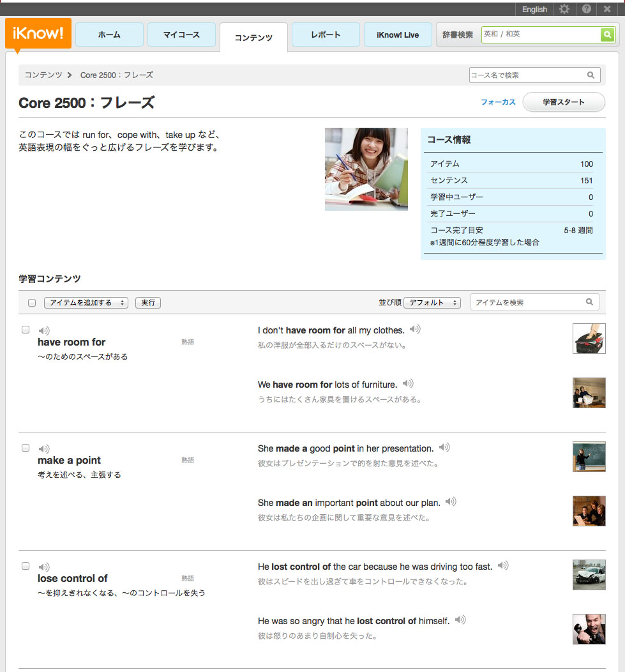
Task: Go to the マイコース tab
Action: tap(181, 34)
